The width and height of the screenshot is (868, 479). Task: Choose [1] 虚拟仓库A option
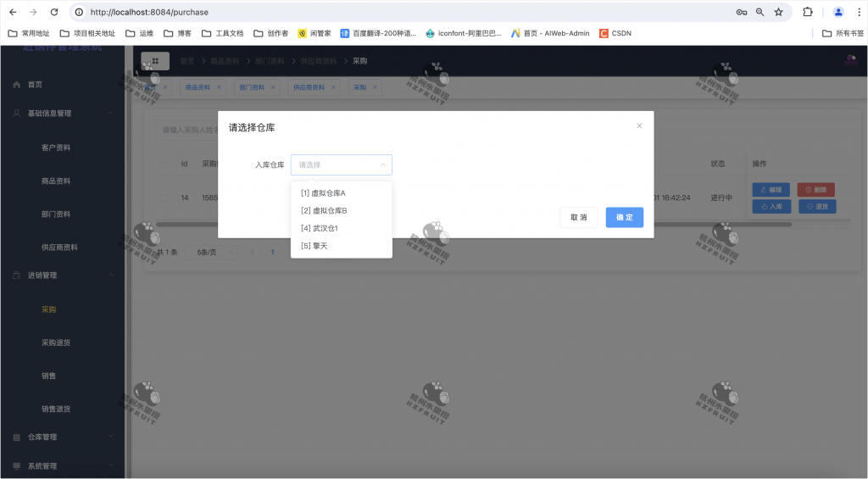(x=342, y=193)
